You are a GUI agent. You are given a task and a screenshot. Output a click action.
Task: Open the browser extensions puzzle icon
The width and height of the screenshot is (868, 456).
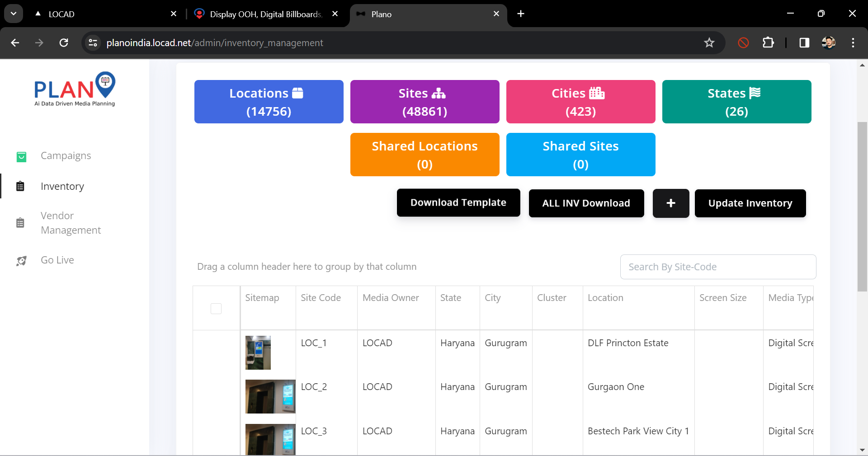(768, 43)
